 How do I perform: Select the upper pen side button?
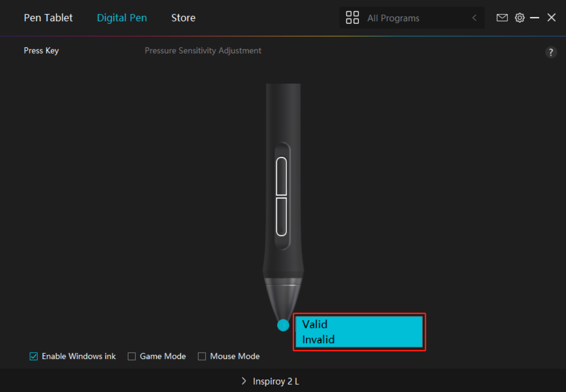281,177
